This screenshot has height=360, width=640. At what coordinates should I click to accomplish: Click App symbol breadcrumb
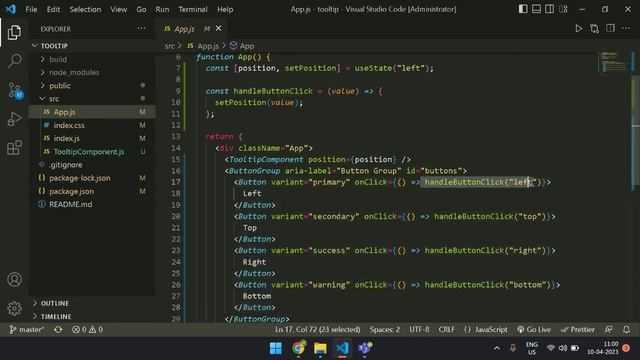click(x=242, y=46)
